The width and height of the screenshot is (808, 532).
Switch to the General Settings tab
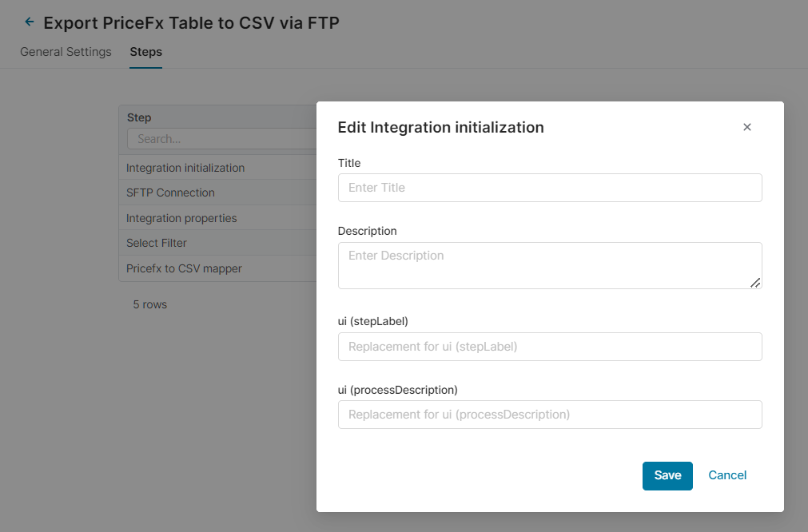pyautogui.click(x=66, y=52)
